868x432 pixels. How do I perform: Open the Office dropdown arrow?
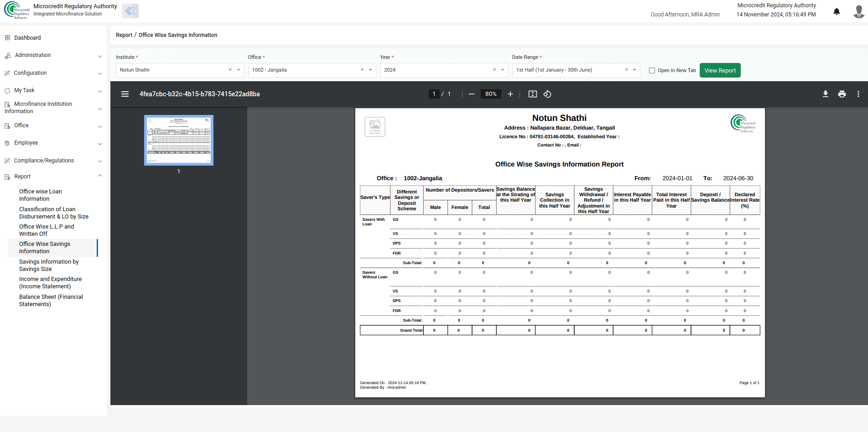point(370,70)
